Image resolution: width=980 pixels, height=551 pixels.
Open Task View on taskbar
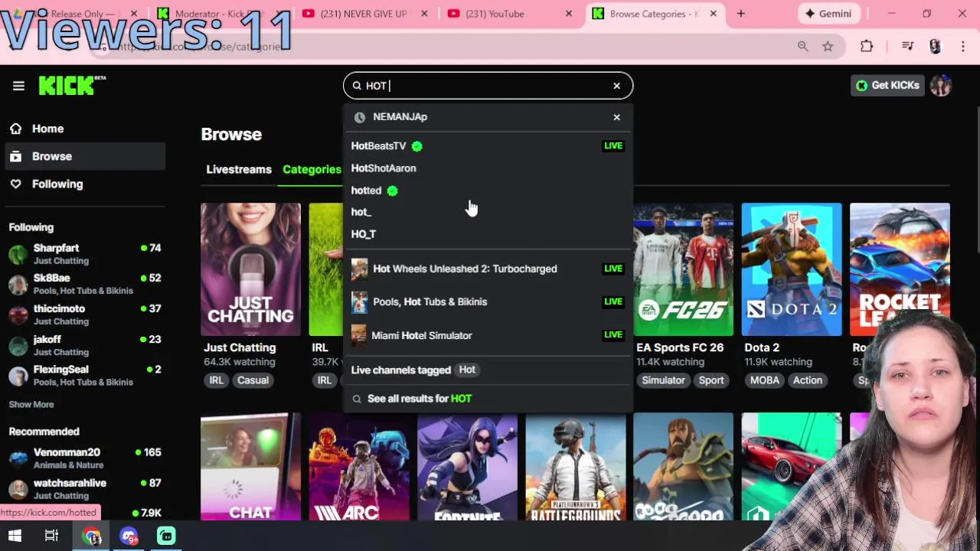(51, 536)
